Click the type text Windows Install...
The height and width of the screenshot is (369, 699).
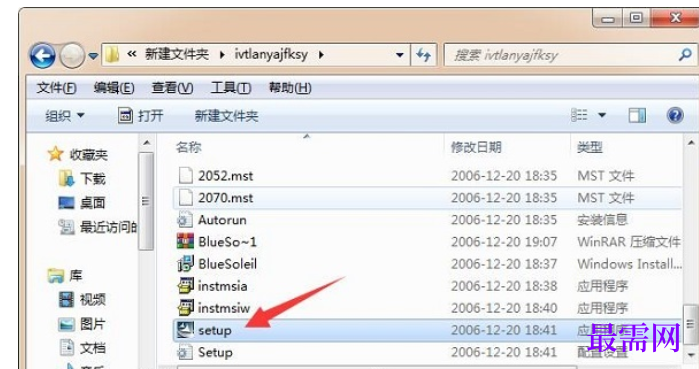(629, 264)
